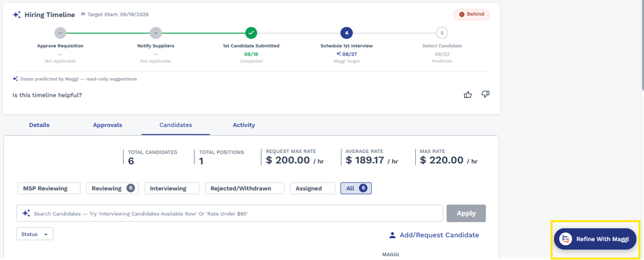Switch to the Approvals tab
This screenshot has width=644, height=260.
point(108,125)
